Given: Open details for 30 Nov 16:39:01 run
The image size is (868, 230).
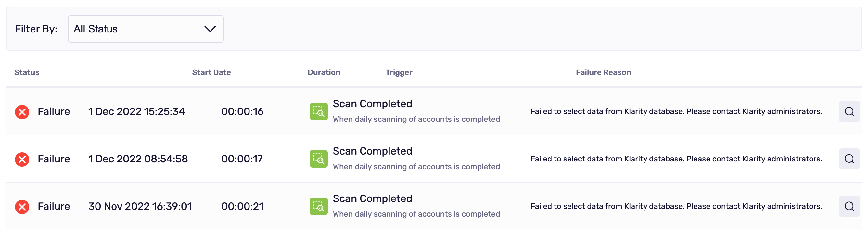Looking at the screenshot, I should click(x=849, y=206).
